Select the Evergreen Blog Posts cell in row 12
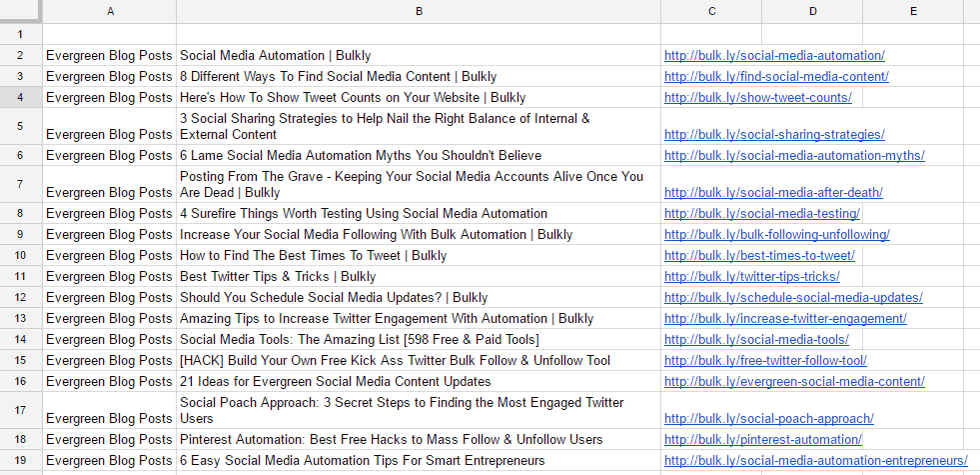980x475 pixels. pos(109,297)
